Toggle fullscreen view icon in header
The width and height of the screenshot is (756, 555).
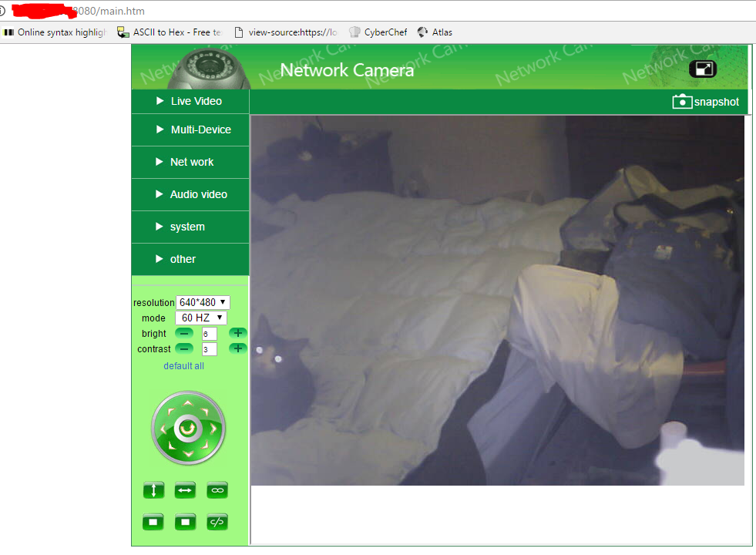702,69
